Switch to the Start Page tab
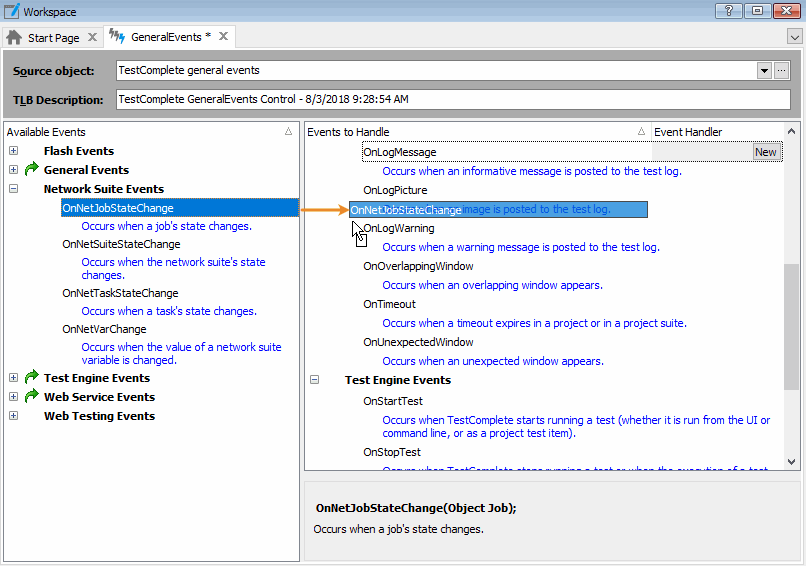The height and width of the screenshot is (566, 806). 53,37
